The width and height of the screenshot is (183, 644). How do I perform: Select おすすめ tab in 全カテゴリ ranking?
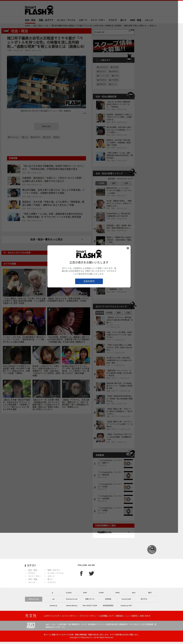(x=100, y=312)
